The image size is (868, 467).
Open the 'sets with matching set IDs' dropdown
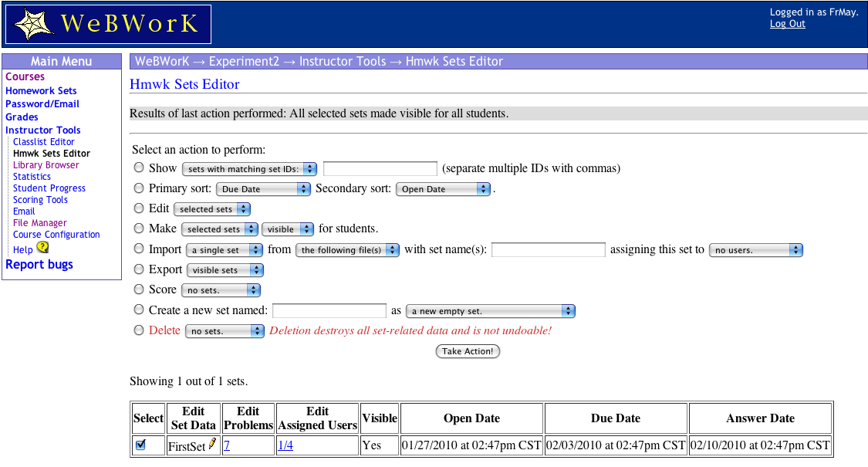click(x=249, y=169)
